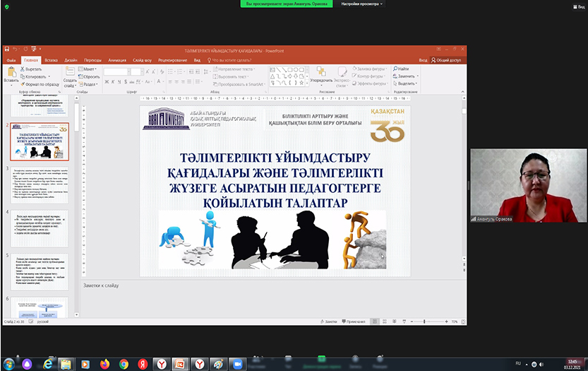Switch to the Вставка ribbon tab

pos(51,61)
